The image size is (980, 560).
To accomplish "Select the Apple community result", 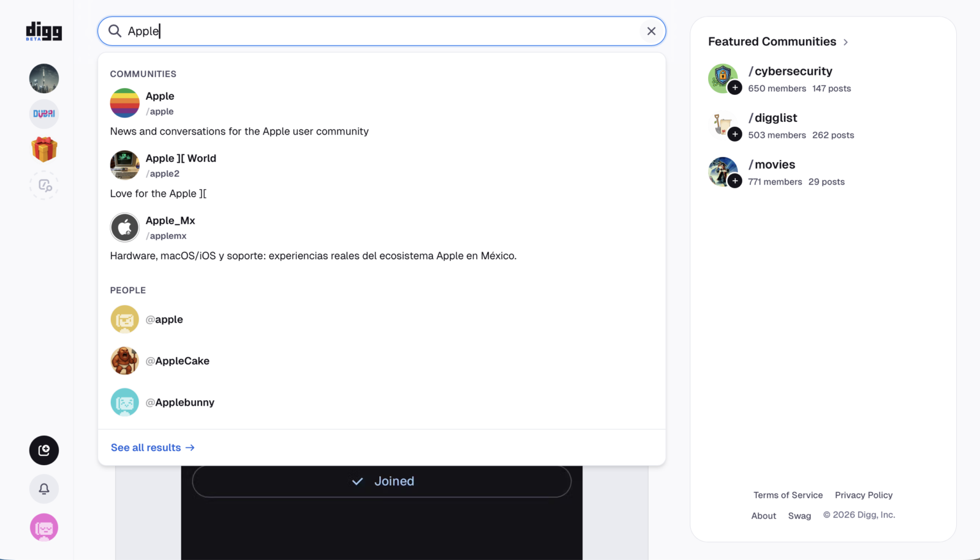I will click(160, 97).
